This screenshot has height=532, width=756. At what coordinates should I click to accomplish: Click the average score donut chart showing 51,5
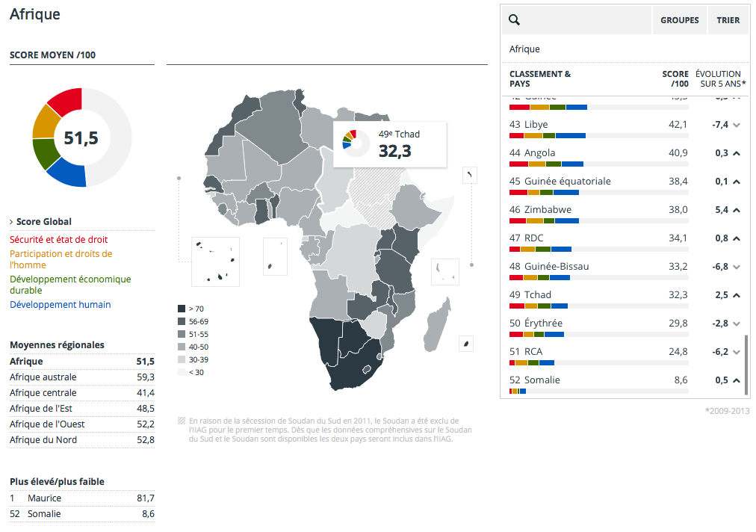click(x=82, y=137)
